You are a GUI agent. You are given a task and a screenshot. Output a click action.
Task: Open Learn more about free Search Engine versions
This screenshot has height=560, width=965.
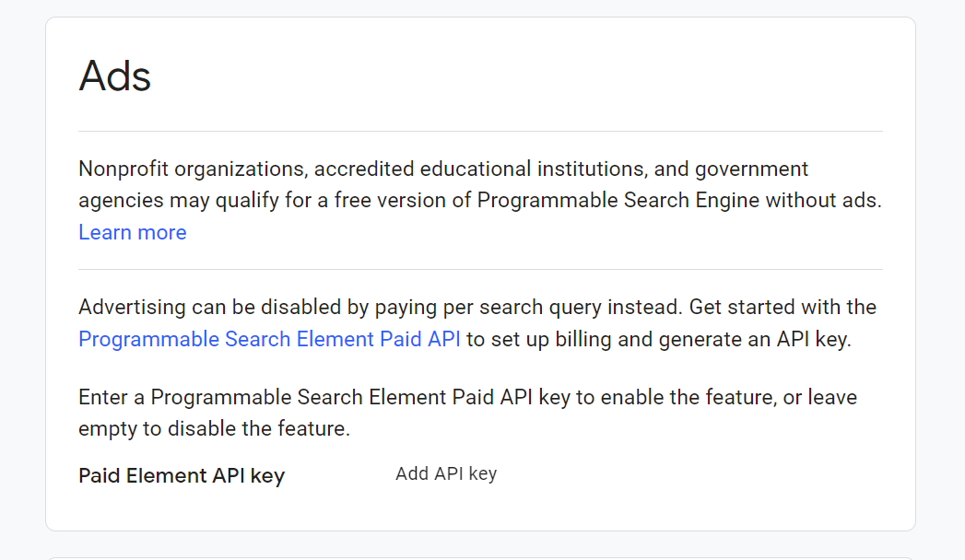point(132,232)
